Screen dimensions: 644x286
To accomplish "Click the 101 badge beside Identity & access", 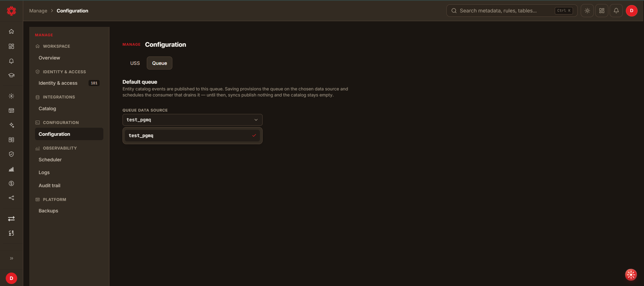I will pos(94,83).
